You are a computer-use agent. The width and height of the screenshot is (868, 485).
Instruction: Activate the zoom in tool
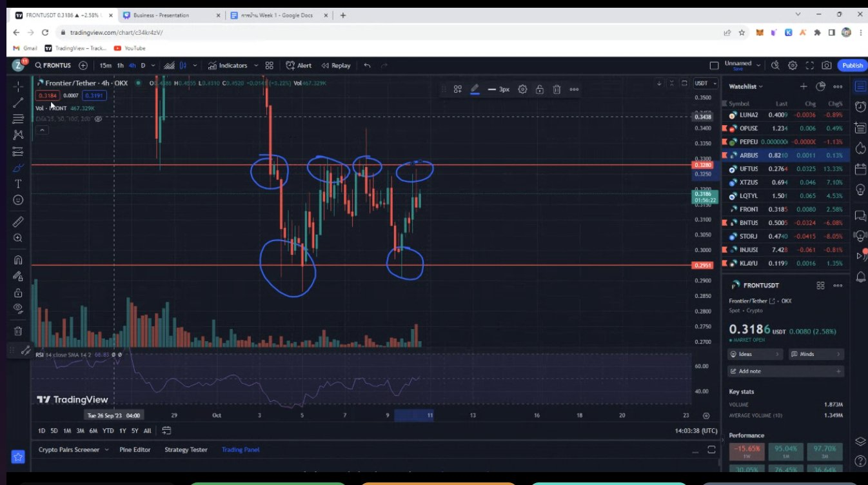pyautogui.click(x=18, y=238)
